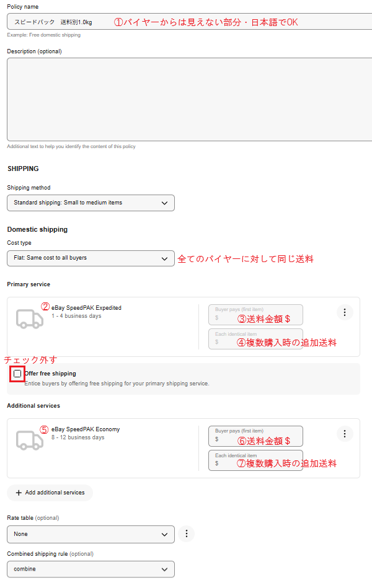Click the truck icon for SpeedPAK Expedited
The height and width of the screenshot is (588, 372).
click(x=29, y=318)
